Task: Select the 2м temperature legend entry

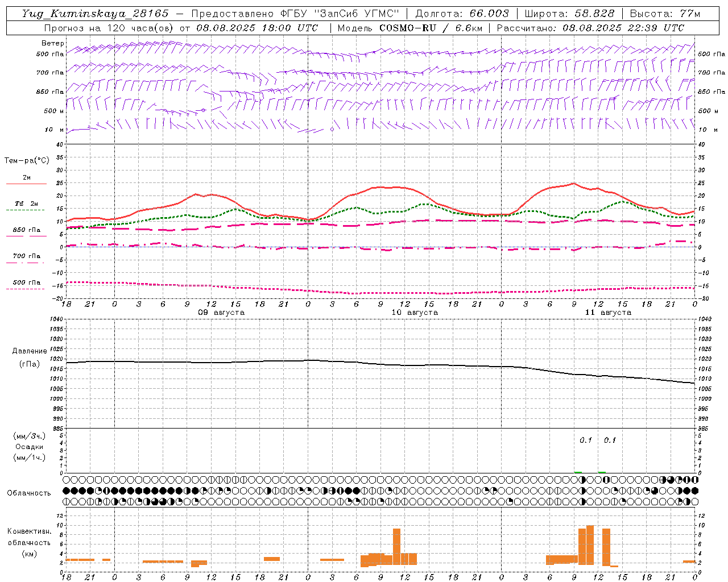Action: click(27, 178)
